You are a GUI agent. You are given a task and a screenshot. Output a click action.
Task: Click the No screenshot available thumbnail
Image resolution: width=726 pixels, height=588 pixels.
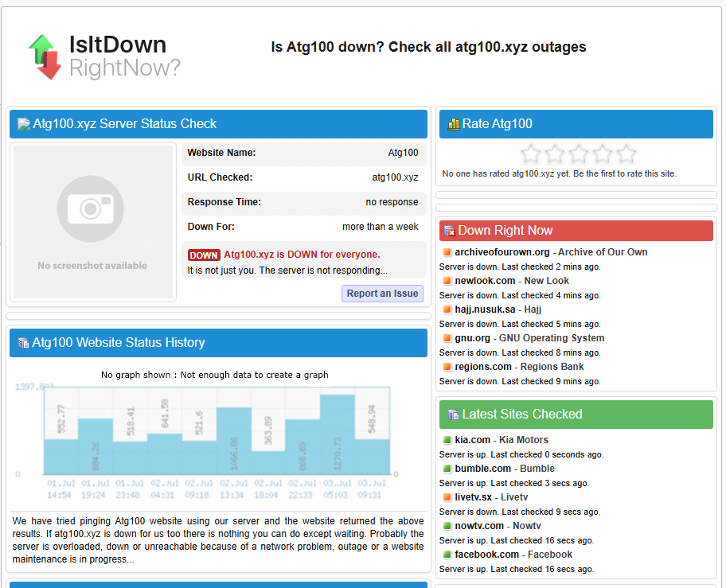coord(93,222)
